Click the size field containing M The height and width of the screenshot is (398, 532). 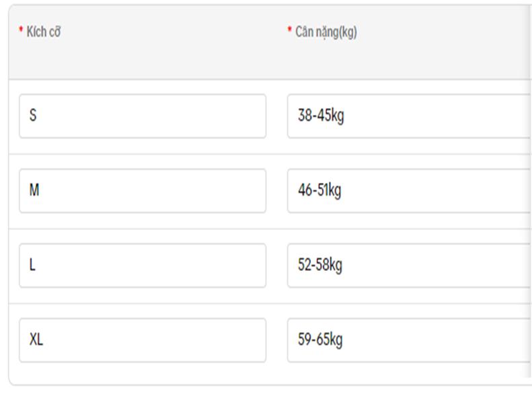(x=143, y=191)
